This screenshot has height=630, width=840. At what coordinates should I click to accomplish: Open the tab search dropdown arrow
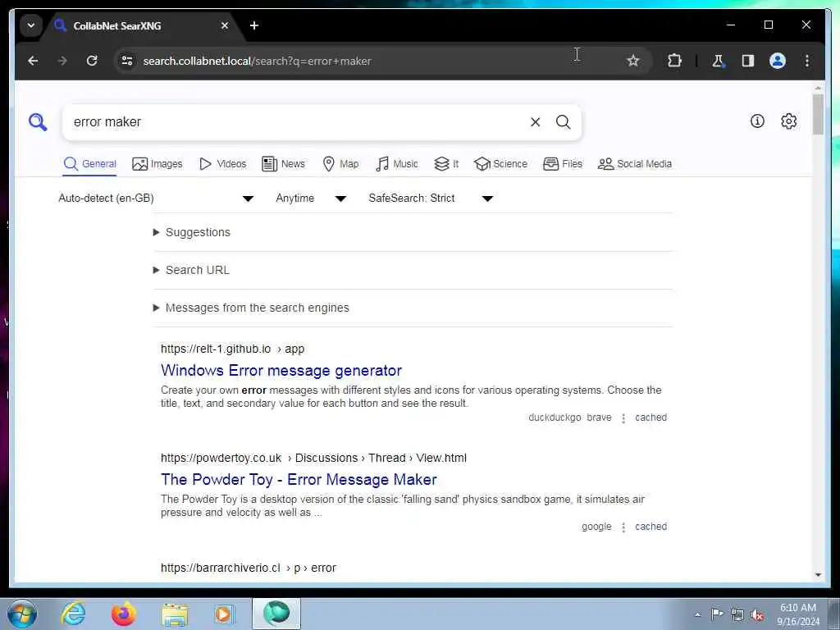coord(31,25)
